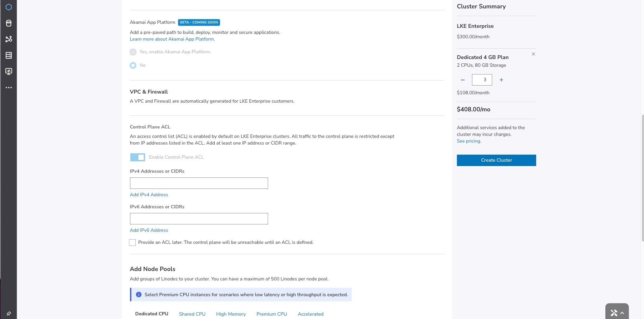
Task: Disable the Enable Control Plane ACL toggle
Action: coord(137,157)
